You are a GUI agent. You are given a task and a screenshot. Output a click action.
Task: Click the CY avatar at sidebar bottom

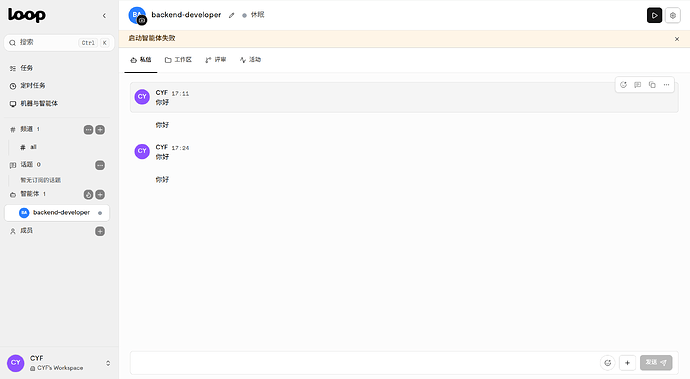pos(15,363)
